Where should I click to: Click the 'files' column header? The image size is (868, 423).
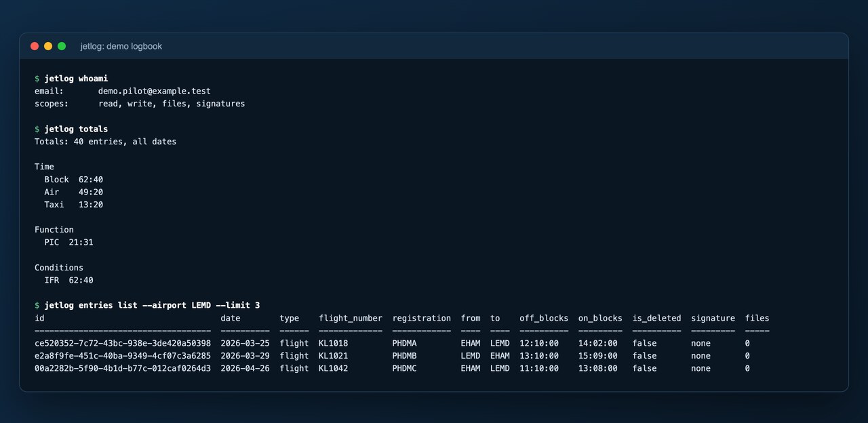[x=757, y=318]
